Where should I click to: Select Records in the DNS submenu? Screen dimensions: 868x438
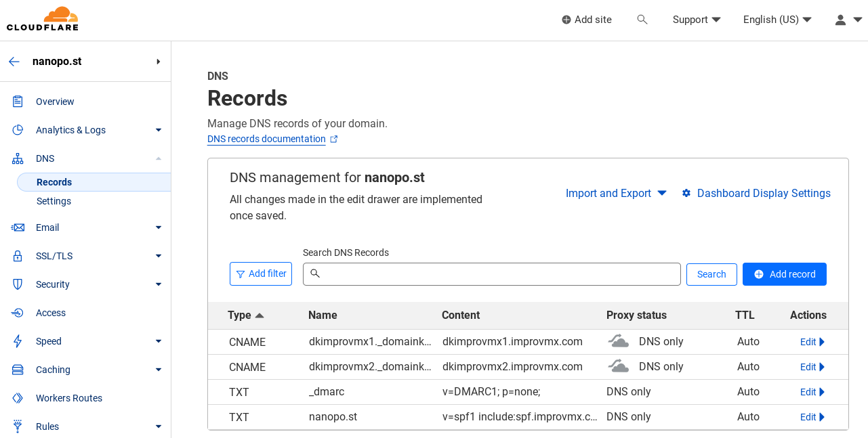coord(94,182)
